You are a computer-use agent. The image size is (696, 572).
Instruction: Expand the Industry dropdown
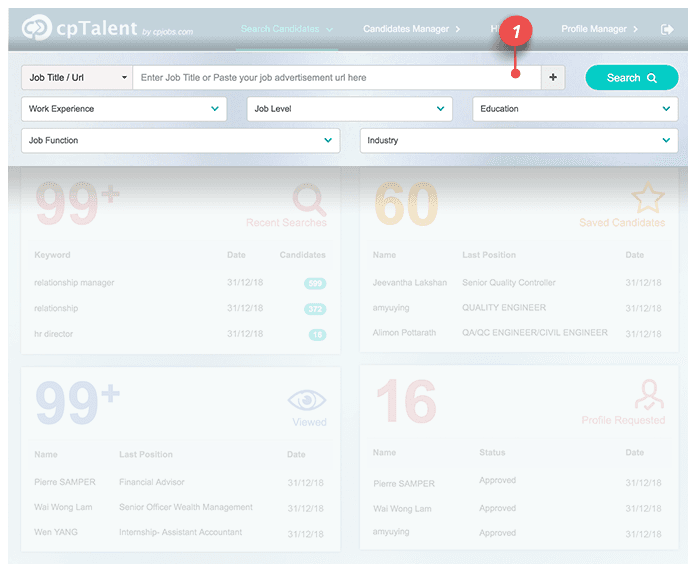519,140
